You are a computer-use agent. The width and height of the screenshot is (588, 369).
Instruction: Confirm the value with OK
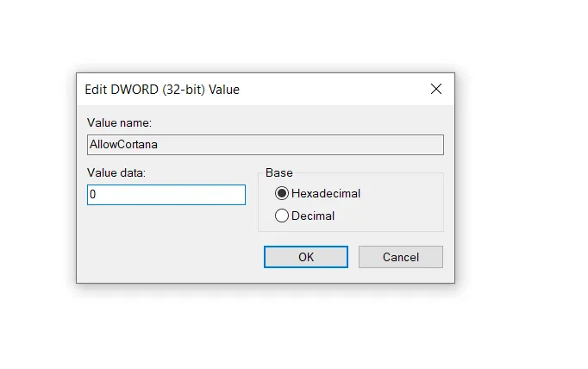[305, 257]
